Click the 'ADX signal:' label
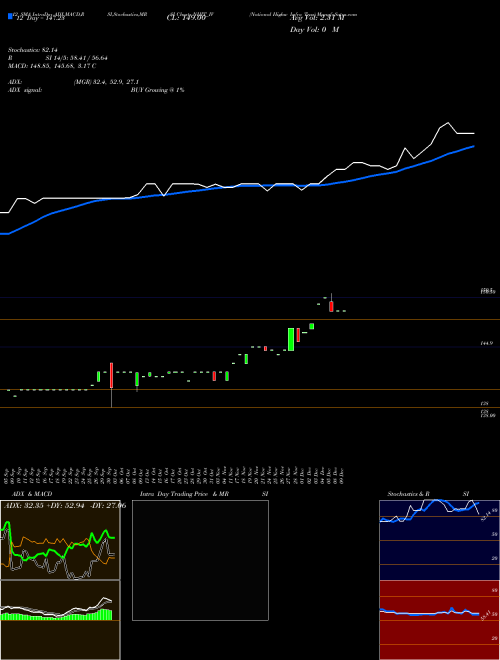Screen dimensions: 500x660 point(25,90)
